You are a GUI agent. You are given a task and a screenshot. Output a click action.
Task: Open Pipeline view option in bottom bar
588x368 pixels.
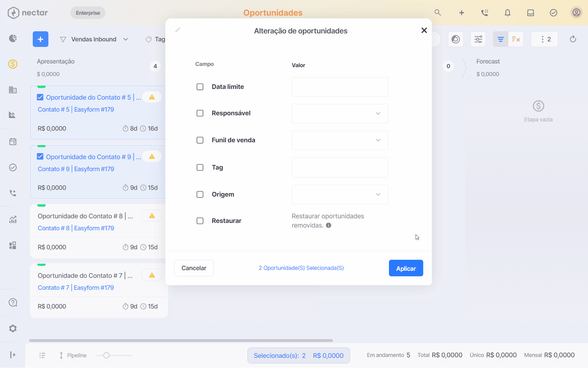tap(73, 355)
